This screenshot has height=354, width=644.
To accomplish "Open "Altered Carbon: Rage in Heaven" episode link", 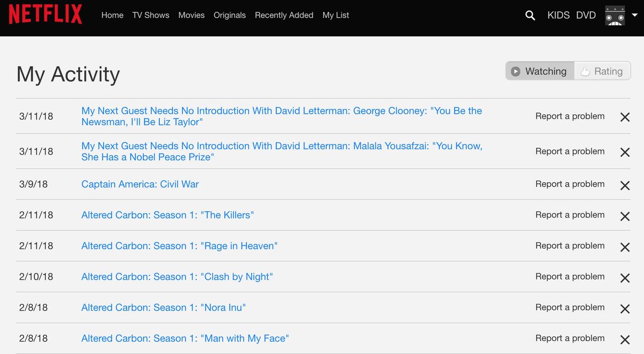I will tap(179, 245).
